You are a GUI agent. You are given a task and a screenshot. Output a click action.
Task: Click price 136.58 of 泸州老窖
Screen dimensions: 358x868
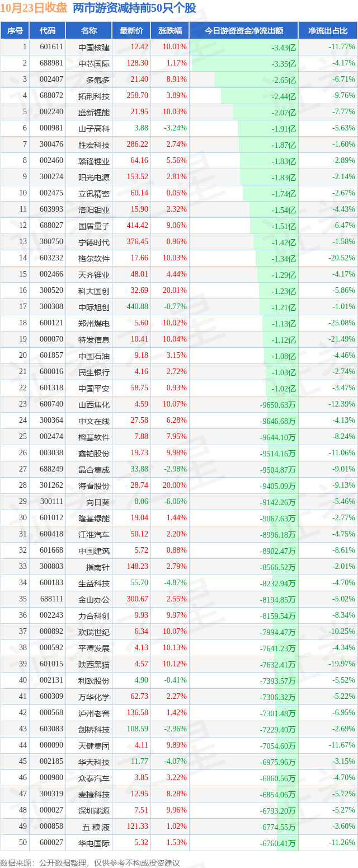(x=138, y=713)
